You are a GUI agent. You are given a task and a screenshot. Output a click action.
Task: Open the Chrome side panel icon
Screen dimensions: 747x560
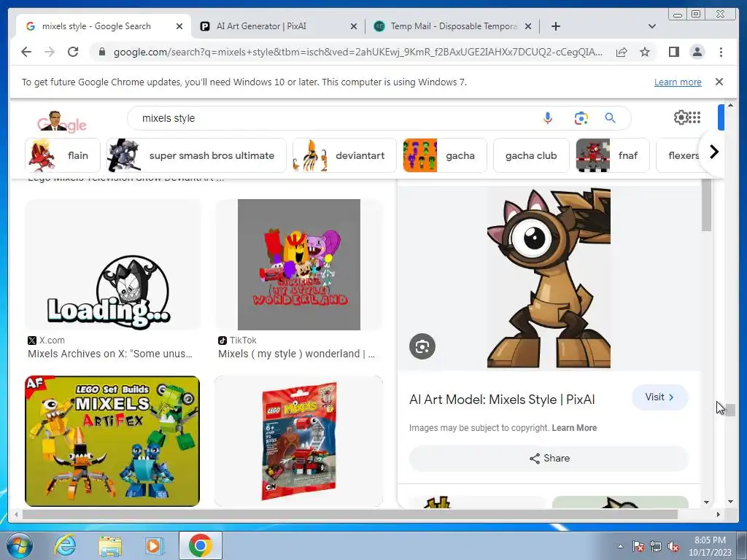pos(673,52)
